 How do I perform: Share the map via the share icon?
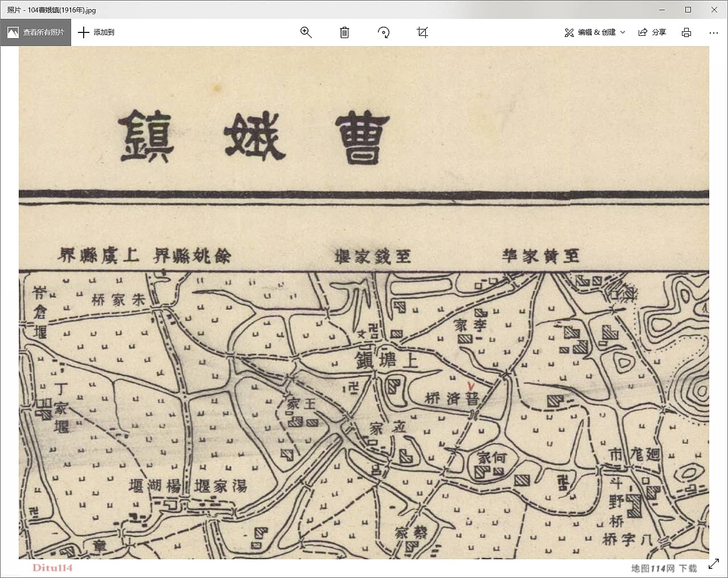click(x=643, y=32)
